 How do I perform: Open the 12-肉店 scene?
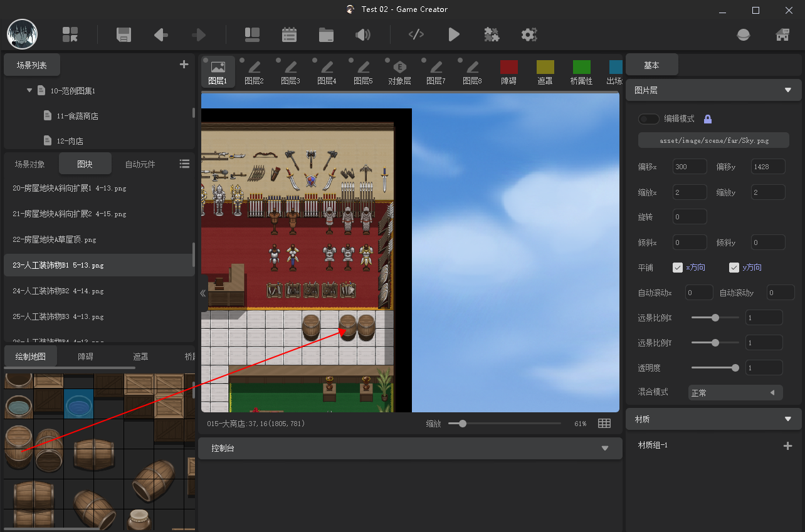70,140
